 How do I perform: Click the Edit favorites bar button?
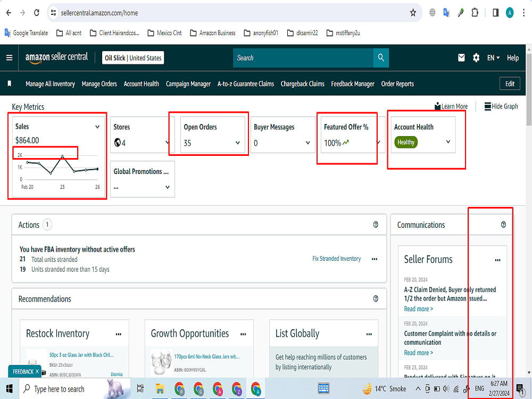(510, 84)
